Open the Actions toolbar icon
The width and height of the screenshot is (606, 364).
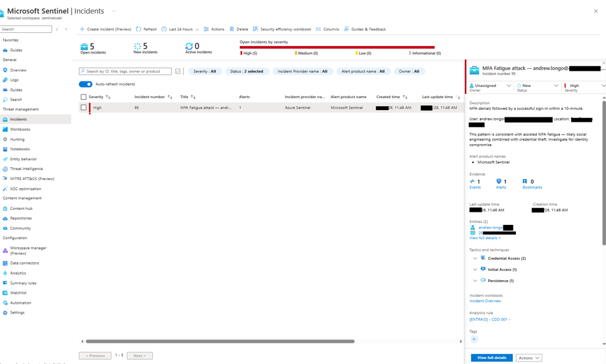coord(206,29)
